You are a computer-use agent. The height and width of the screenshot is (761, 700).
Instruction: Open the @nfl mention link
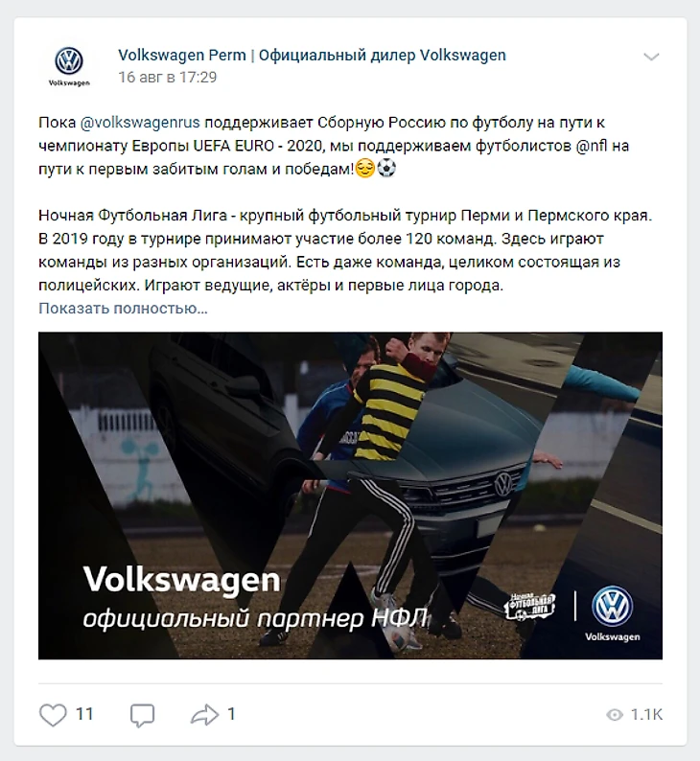[592, 146]
